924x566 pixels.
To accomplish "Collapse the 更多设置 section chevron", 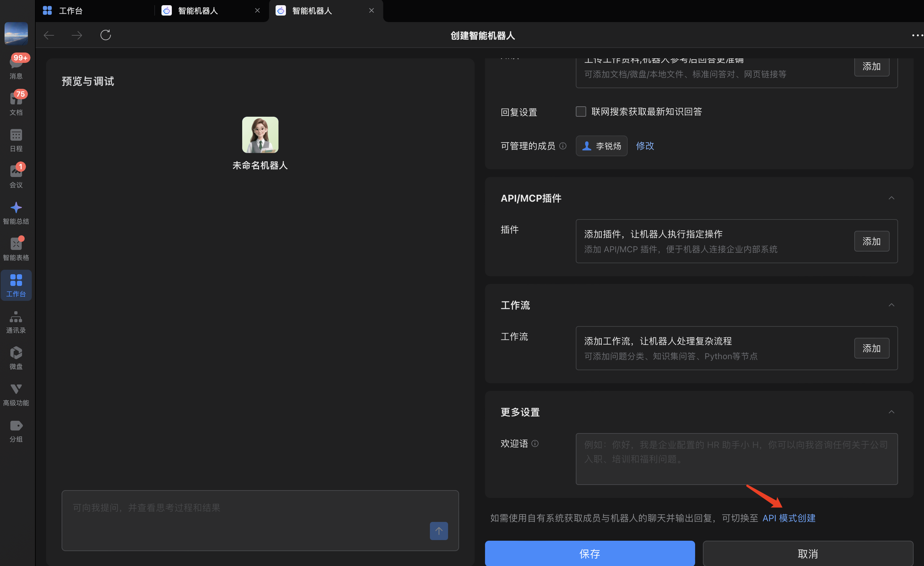I will 891,412.
